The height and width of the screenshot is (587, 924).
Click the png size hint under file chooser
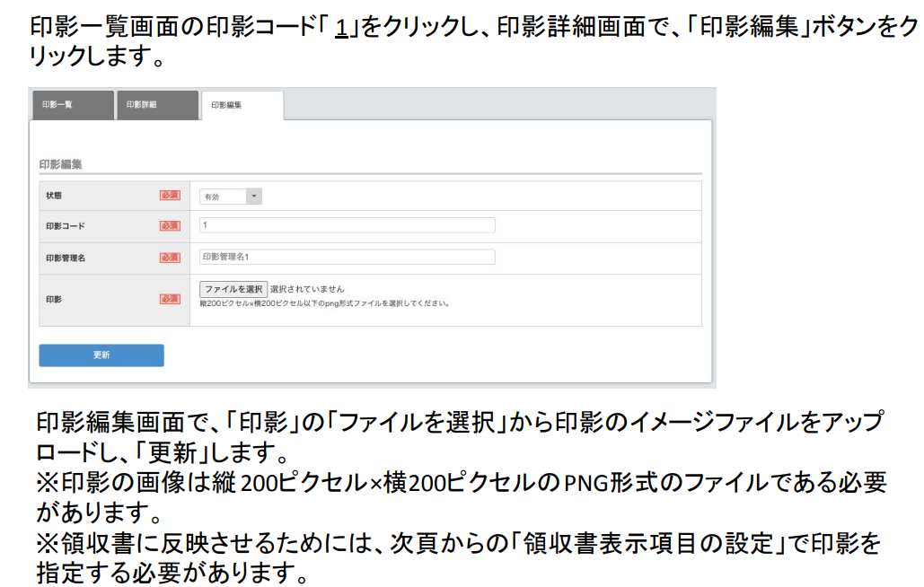tap(324, 303)
